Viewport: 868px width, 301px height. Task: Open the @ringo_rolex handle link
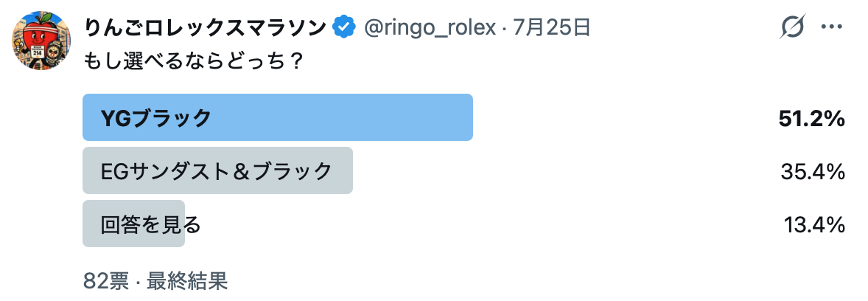(430, 27)
